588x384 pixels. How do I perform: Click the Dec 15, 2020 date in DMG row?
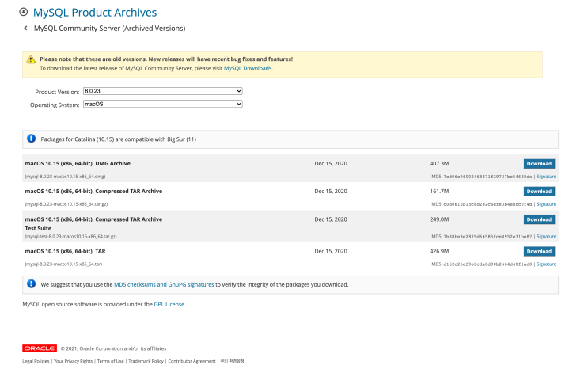point(331,164)
